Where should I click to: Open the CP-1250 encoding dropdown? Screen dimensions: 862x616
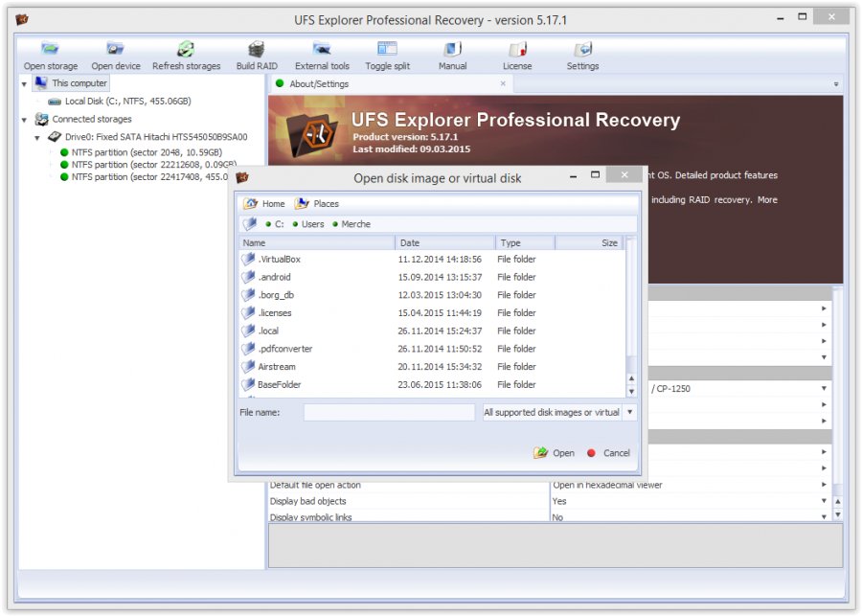[824, 388]
